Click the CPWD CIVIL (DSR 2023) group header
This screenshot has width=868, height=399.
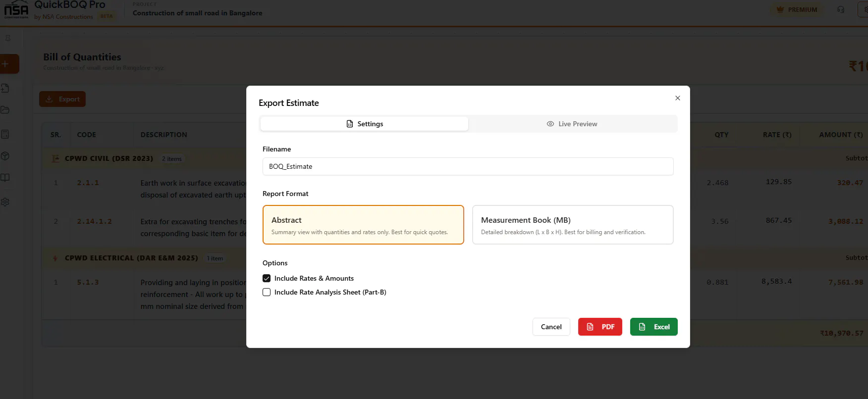(x=109, y=158)
